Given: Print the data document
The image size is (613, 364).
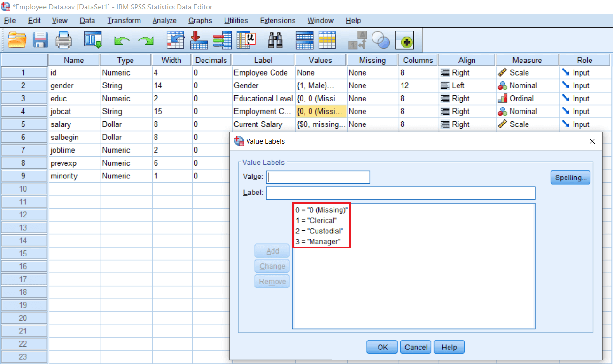Looking at the screenshot, I should pos(64,40).
